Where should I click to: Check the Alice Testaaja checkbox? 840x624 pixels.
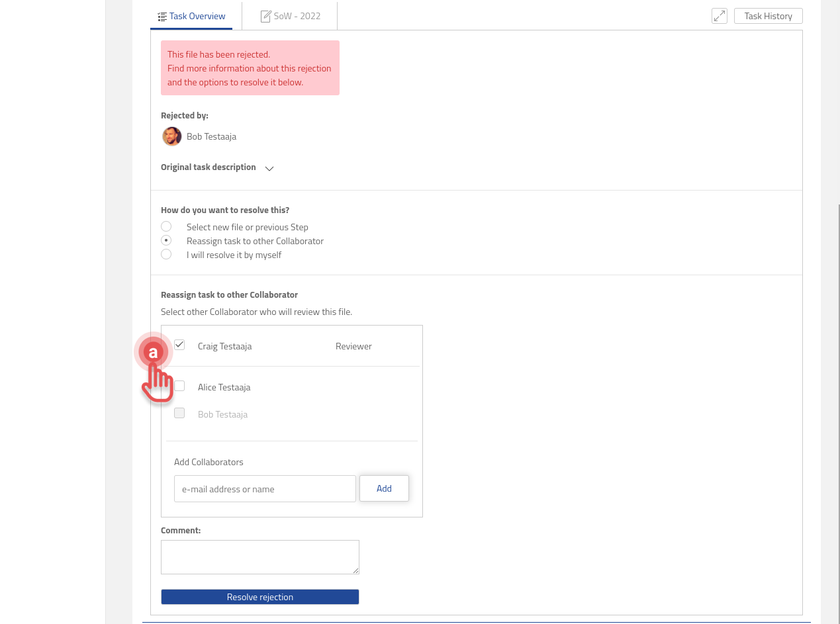coord(179,385)
